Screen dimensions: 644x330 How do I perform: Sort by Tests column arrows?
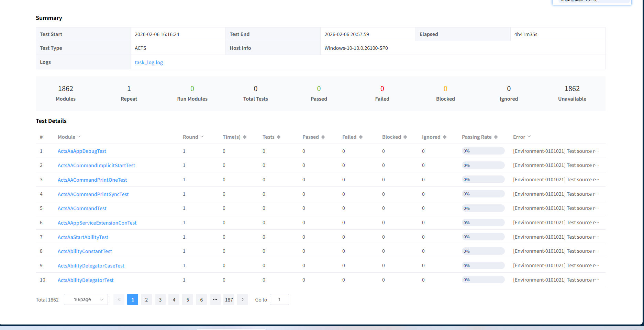[279, 137]
